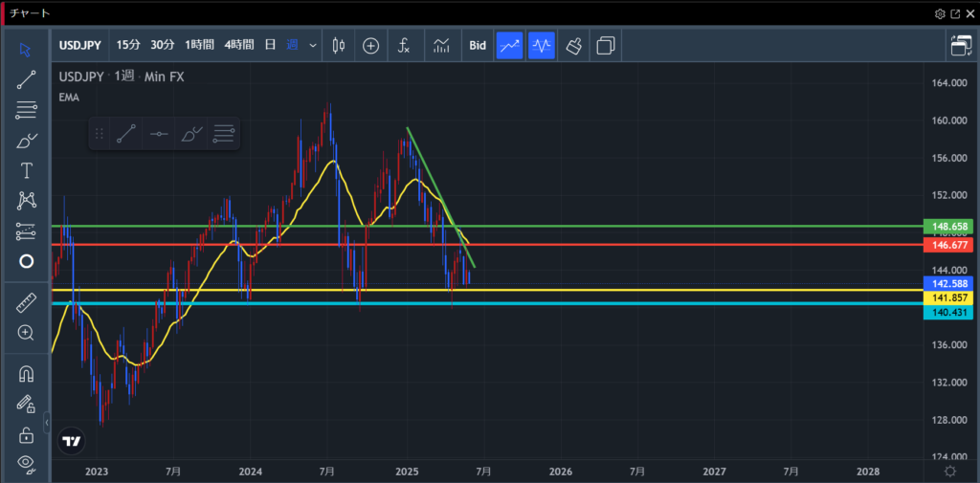Switch to the 1時間 timeframe
Screen dimensions: 980x483
(x=199, y=45)
